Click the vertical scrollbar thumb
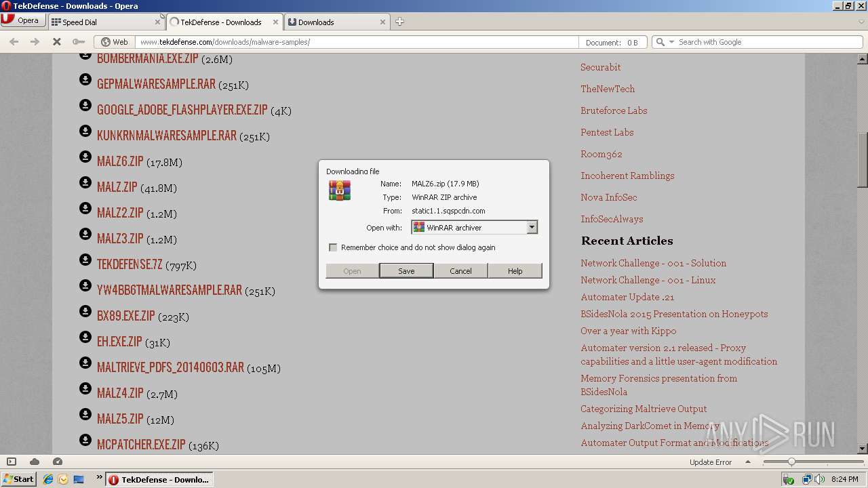 click(x=862, y=159)
